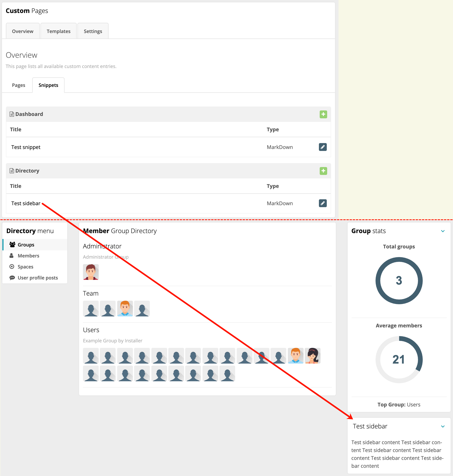
Task: Click the Directory document icon
Action: coord(11,170)
